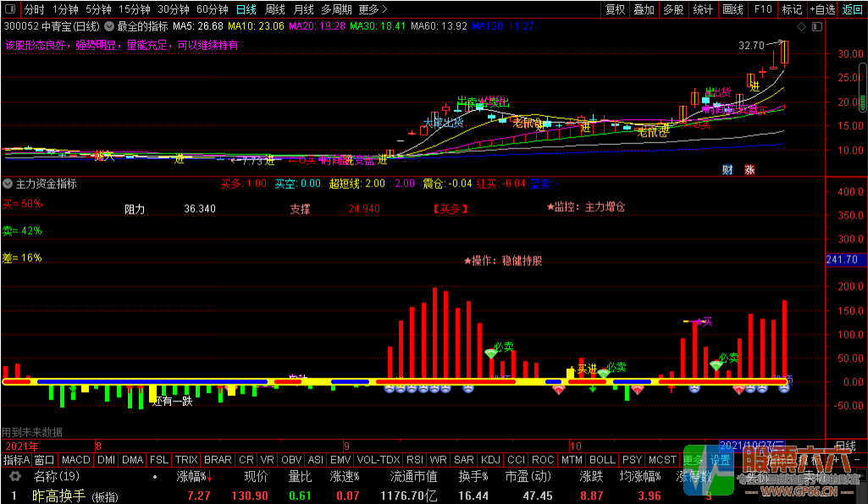The width and height of the screenshot is (868, 504).
Task: Sort by 现价 column header
Action: click(x=256, y=476)
